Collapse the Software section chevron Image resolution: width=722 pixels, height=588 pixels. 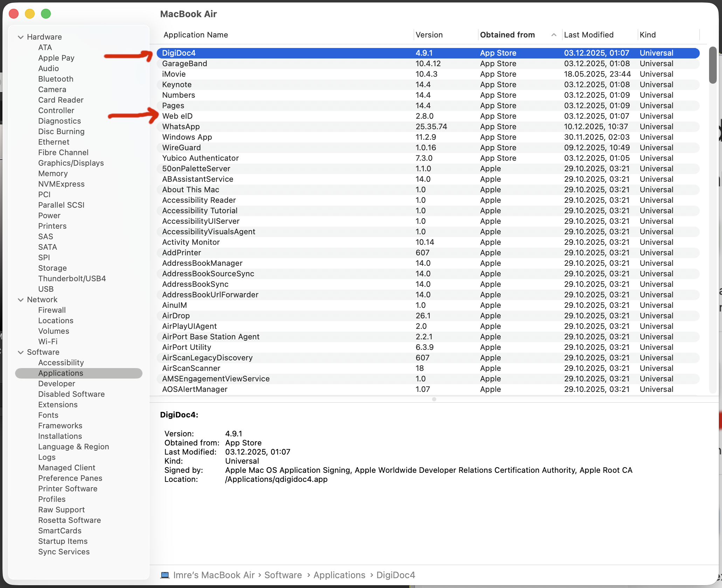[21, 352]
